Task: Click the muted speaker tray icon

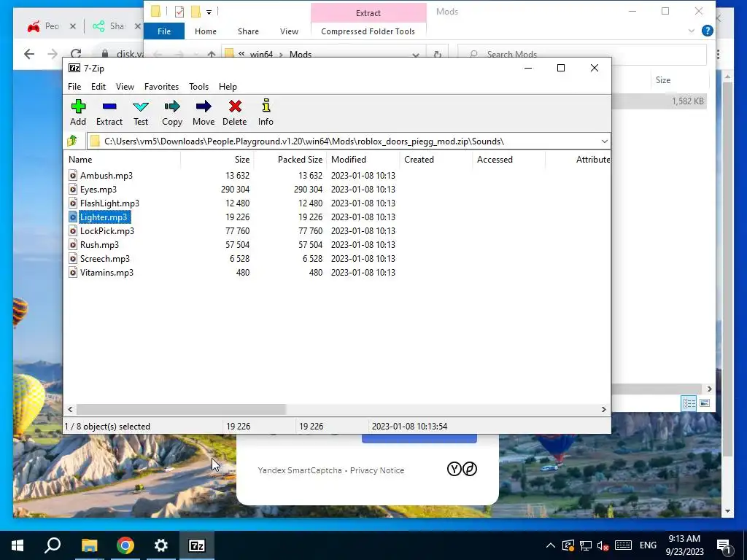Action: [x=603, y=545]
